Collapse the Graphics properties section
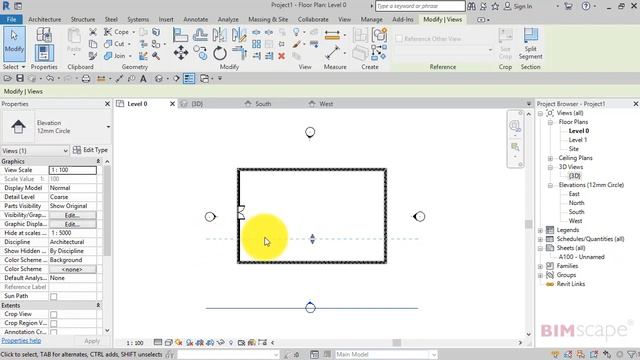This screenshot has height=360, width=640. tap(98, 162)
